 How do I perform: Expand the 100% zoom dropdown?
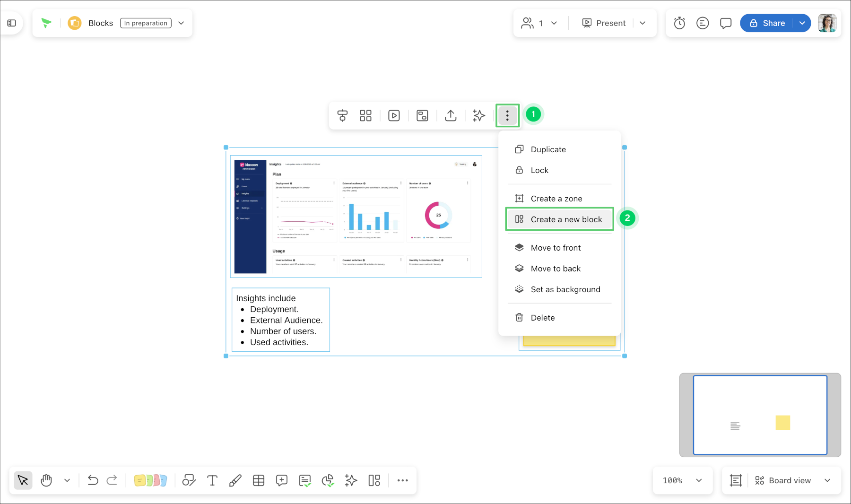click(x=682, y=480)
